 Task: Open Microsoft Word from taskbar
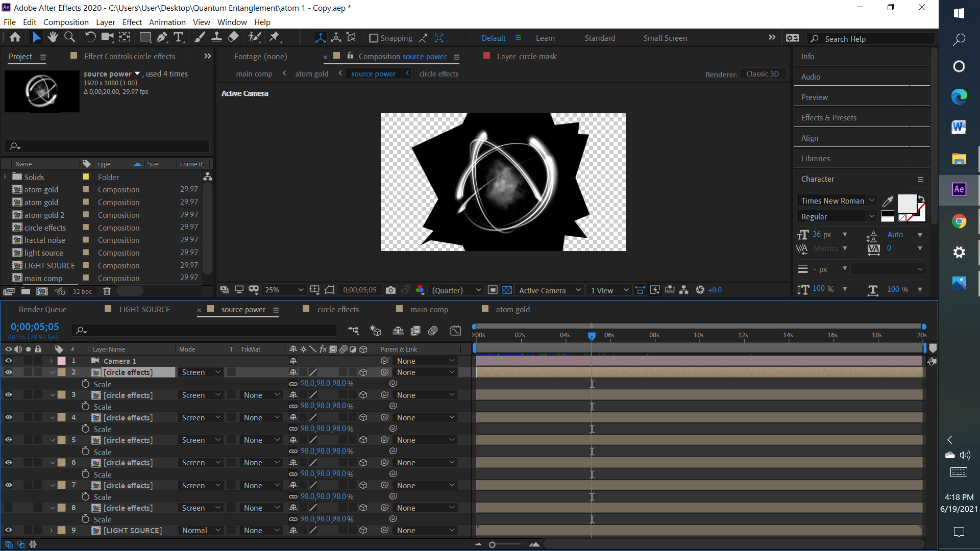pyautogui.click(x=959, y=127)
